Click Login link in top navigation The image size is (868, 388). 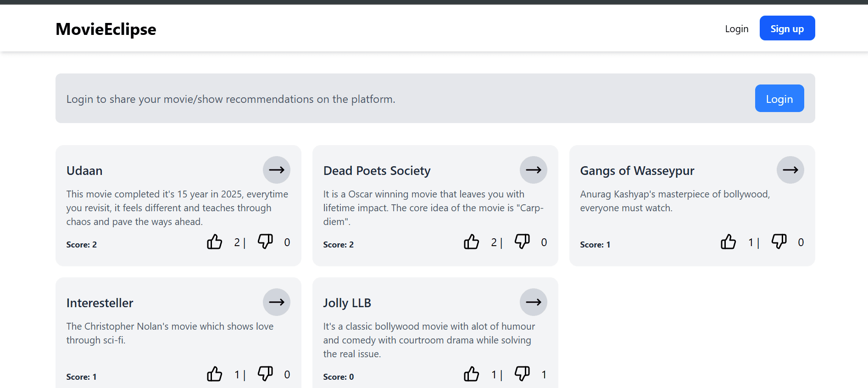[x=736, y=29]
